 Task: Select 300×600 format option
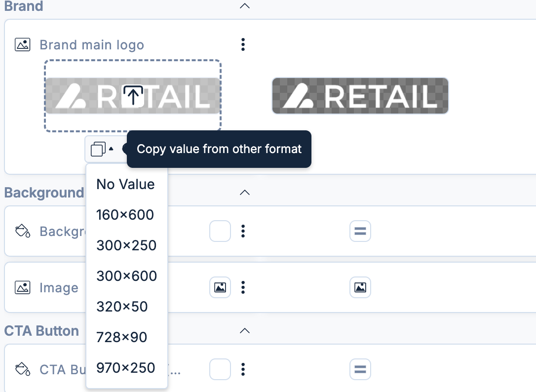[126, 276]
